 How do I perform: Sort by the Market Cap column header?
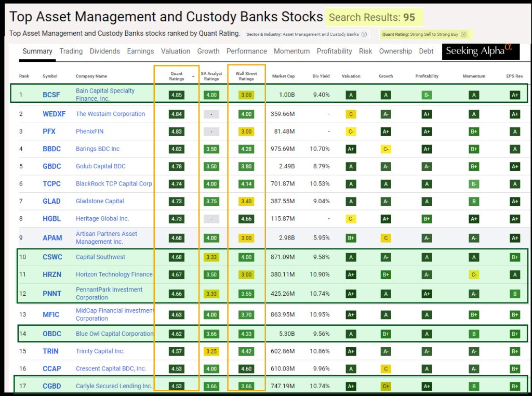[x=283, y=76]
